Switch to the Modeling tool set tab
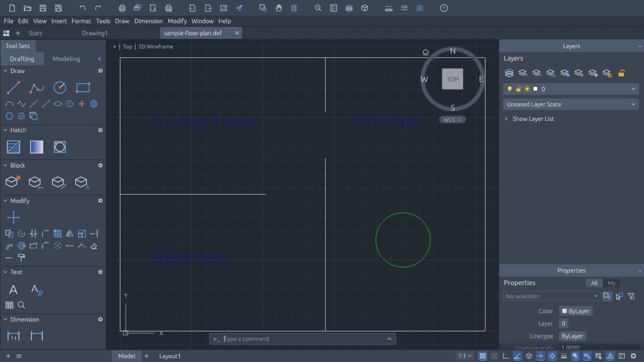The height and width of the screenshot is (362, 644). tap(66, 59)
